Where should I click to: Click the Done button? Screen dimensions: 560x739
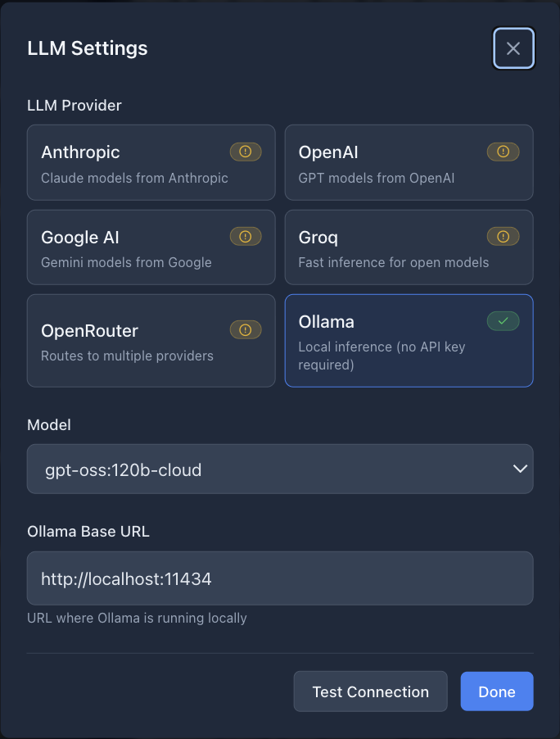[497, 691]
